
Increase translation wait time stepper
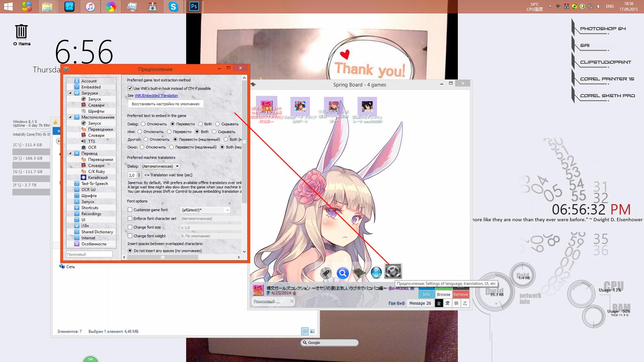tap(139, 174)
